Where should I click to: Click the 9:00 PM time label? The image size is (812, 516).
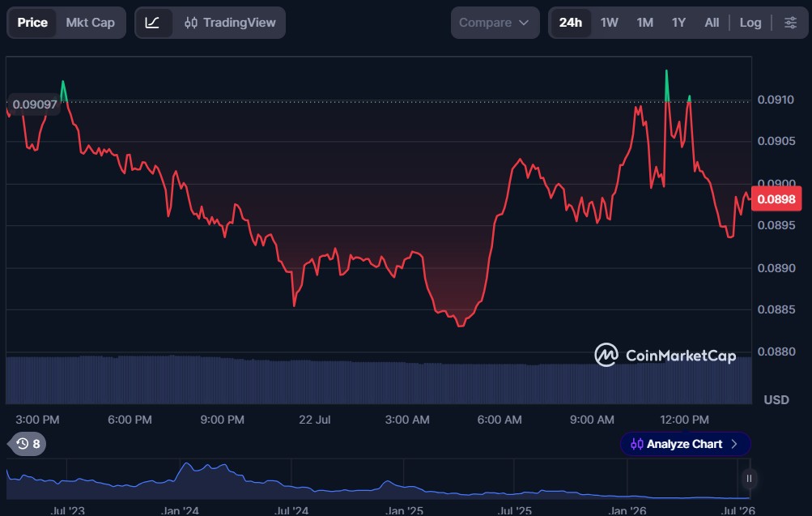(222, 420)
